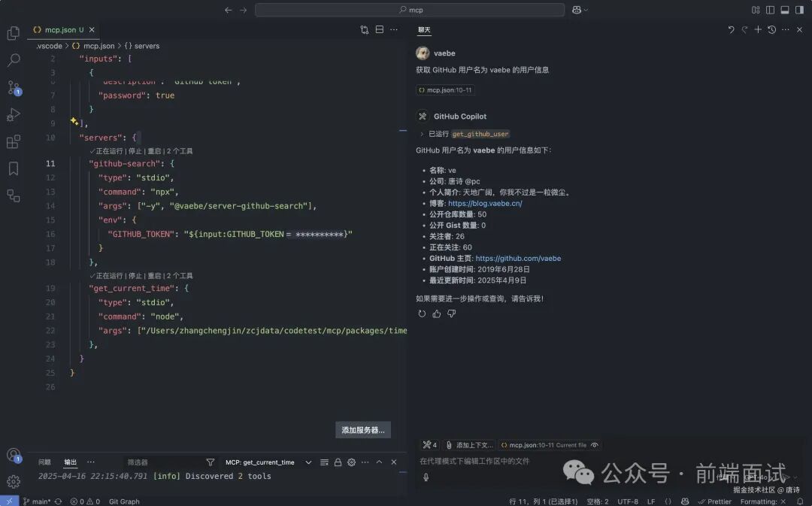Restart the get_current_time server via 重启
Screen dimensions: 812x506
point(154,275)
